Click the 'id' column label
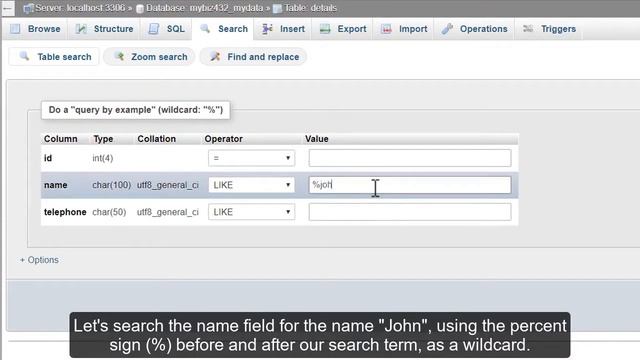The image size is (640, 360). [48, 158]
